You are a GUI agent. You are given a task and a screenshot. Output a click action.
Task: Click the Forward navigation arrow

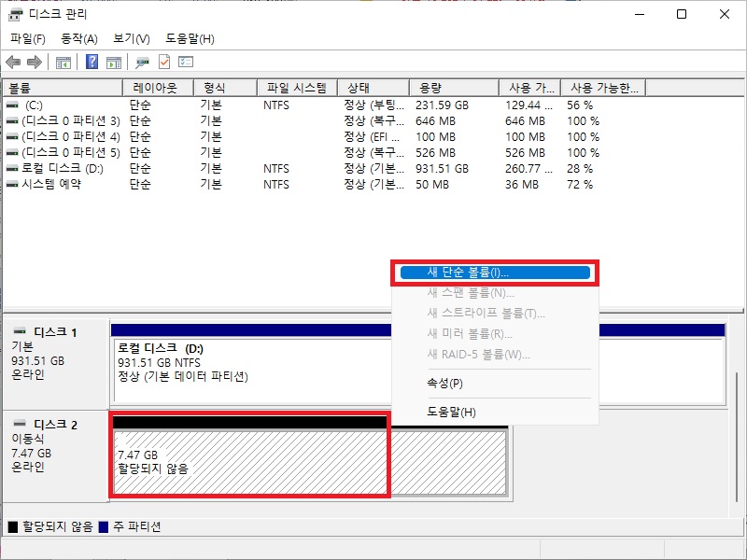point(34,63)
